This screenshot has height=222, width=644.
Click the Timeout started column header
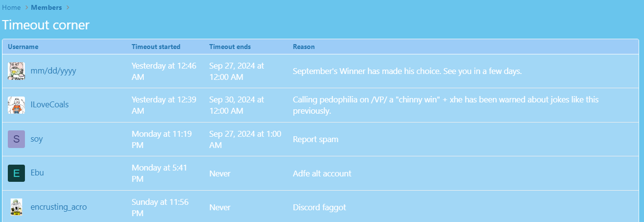click(156, 47)
